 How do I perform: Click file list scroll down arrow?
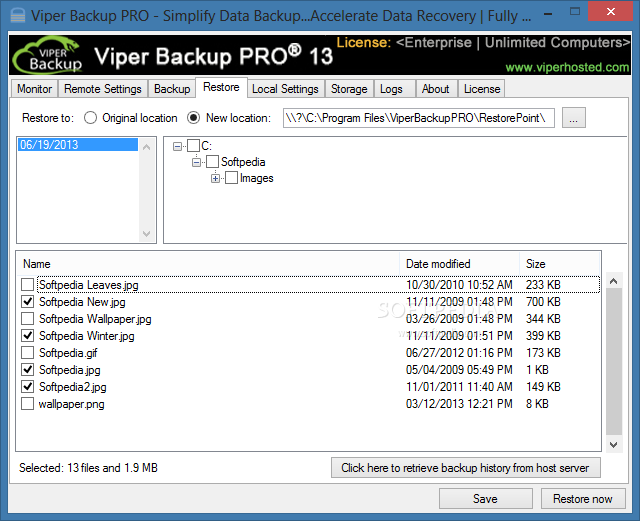pyautogui.click(x=613, y=445)
